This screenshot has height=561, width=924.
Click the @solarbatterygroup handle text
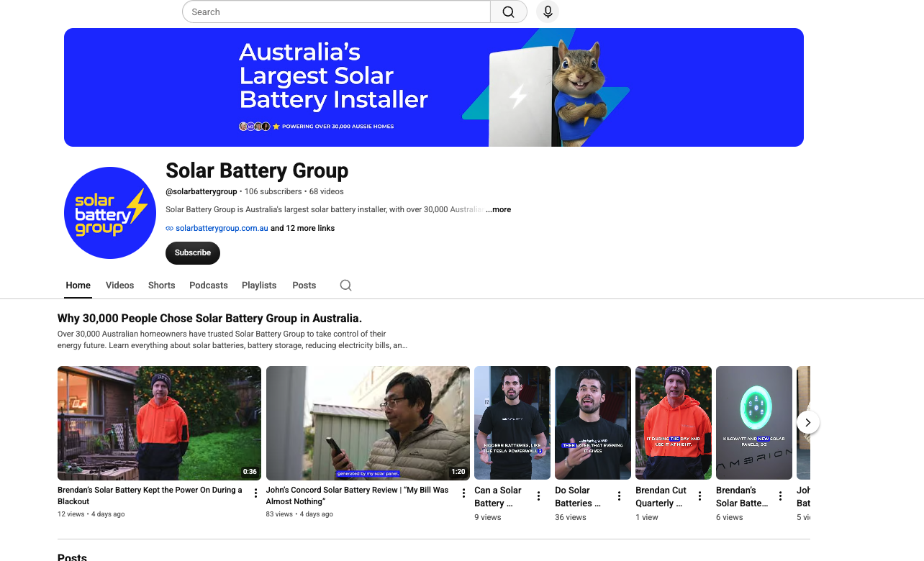click(201, 192)
